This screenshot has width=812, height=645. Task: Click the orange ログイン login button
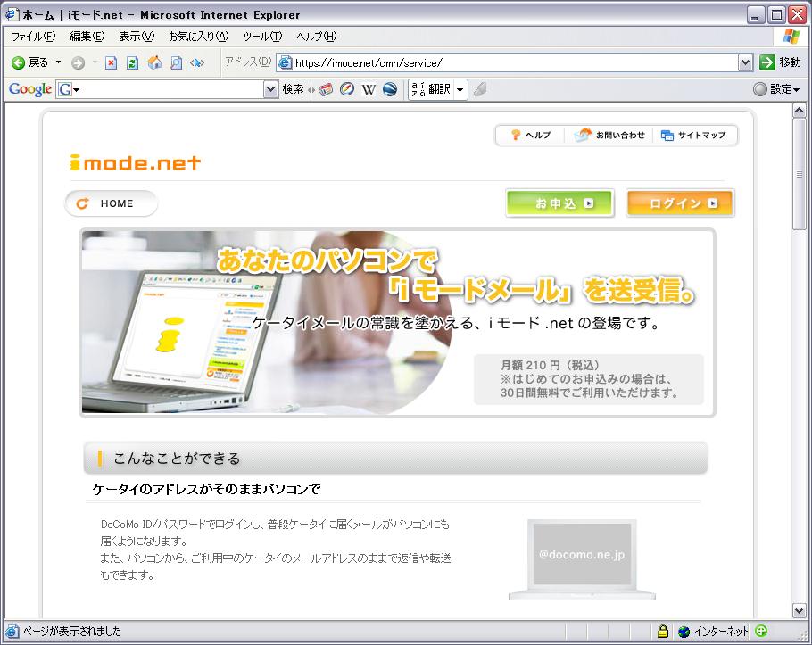click(x=680, y=203)
